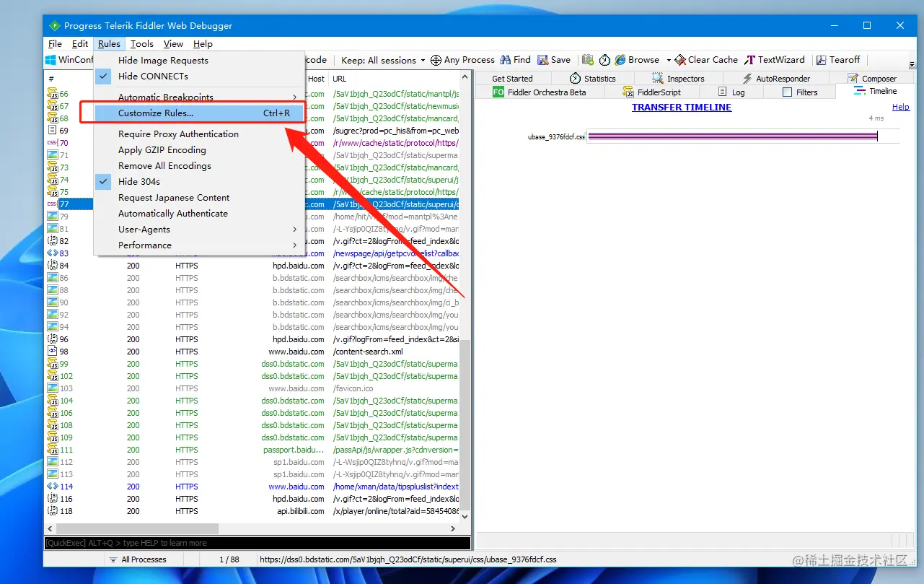Toggle the Filters tab checkbox
The image size is (924, 584).
(787, 92)
